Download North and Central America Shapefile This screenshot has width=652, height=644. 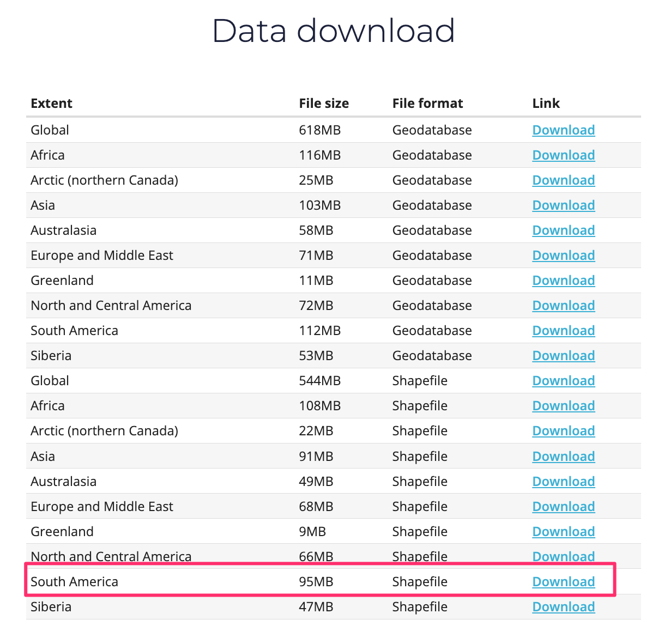[x=563, y=556]
